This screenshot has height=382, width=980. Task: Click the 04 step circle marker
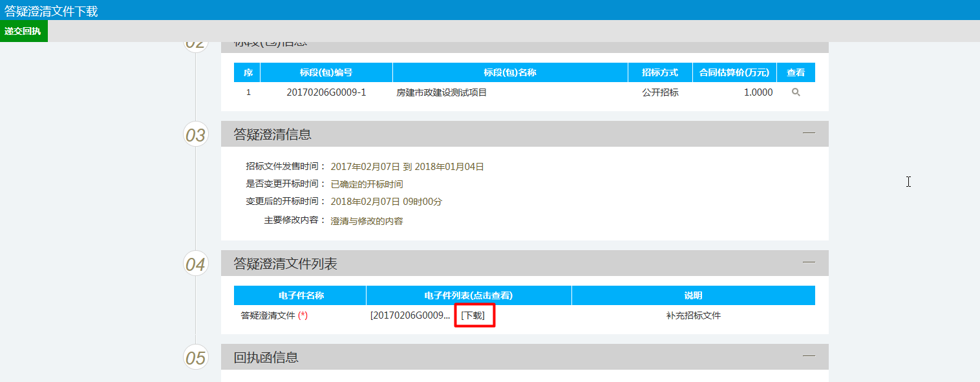pos(196,264)
